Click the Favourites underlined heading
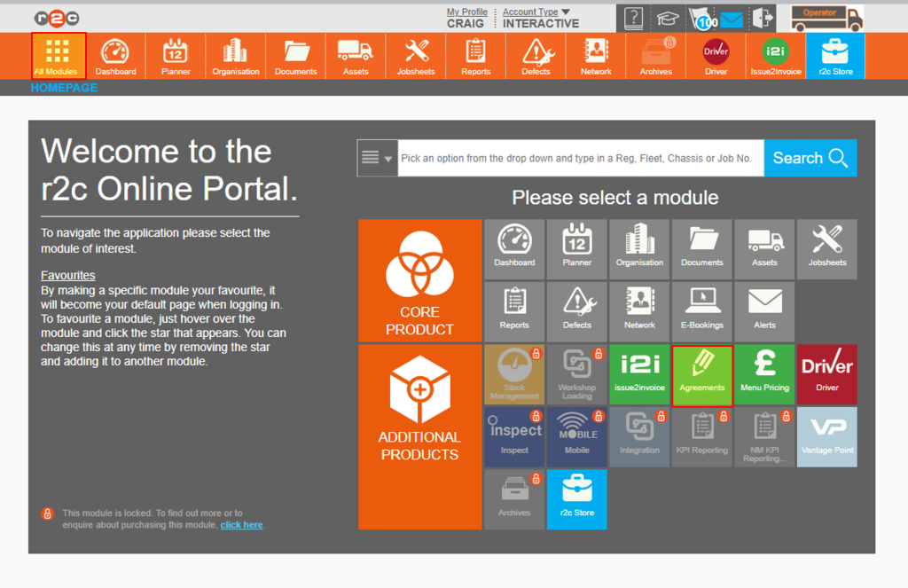The height and width of the screenshot is (588, 908). pyautogui.click(x=67, y=276)
